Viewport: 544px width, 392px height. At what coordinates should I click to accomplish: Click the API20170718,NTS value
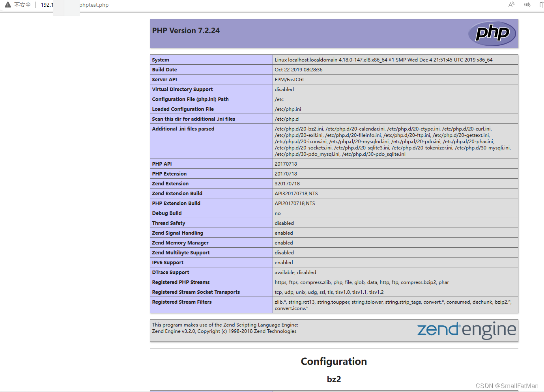295,203
